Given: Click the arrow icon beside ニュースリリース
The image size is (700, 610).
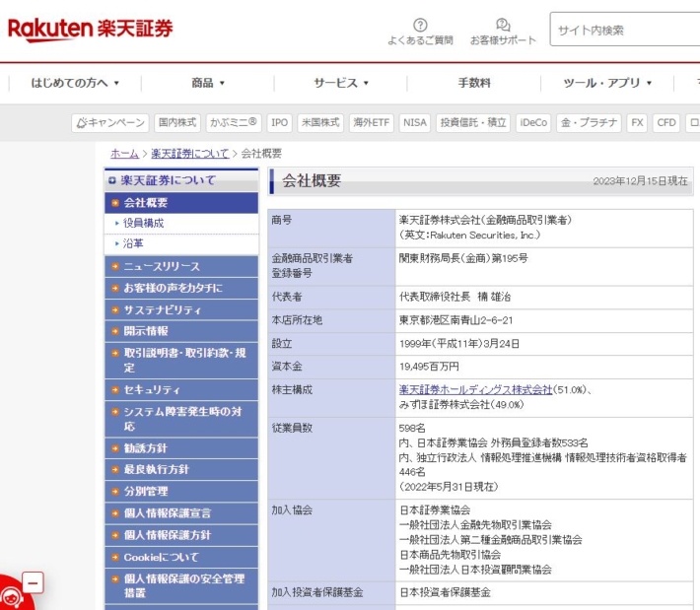Looking at the screenshot, I should (x=115, y=266).
